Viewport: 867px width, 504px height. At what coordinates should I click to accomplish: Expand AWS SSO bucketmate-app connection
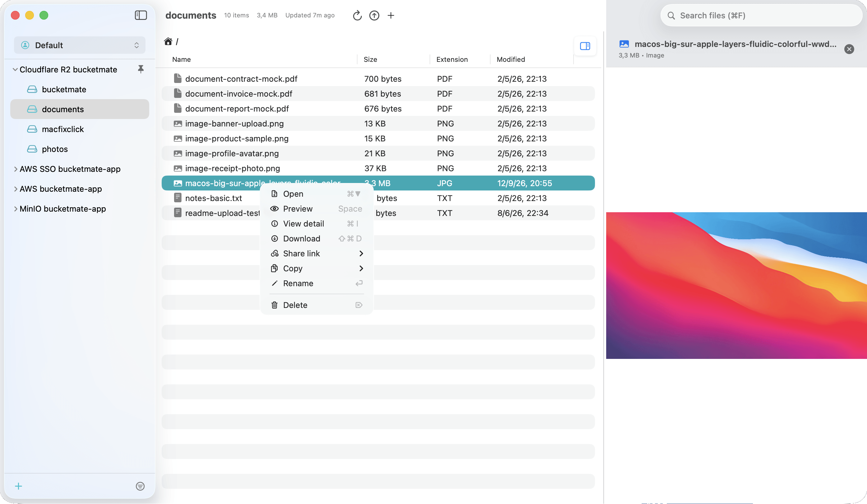16,169
